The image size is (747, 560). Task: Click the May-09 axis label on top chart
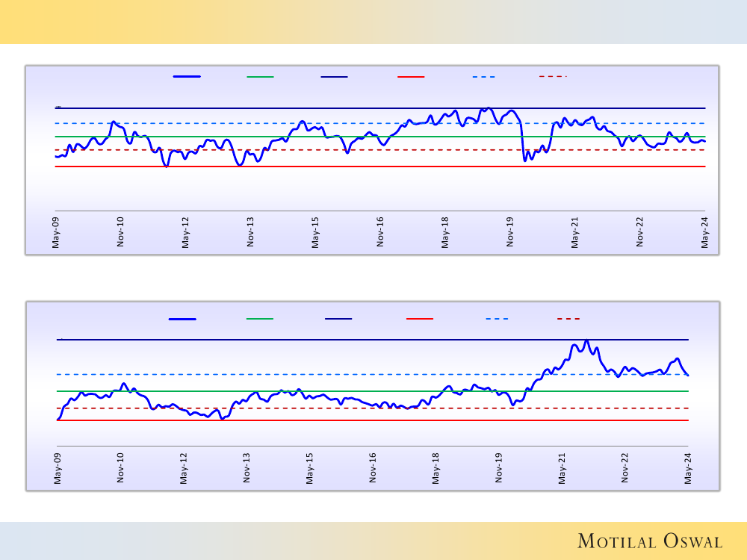click(x=56, y=232)
